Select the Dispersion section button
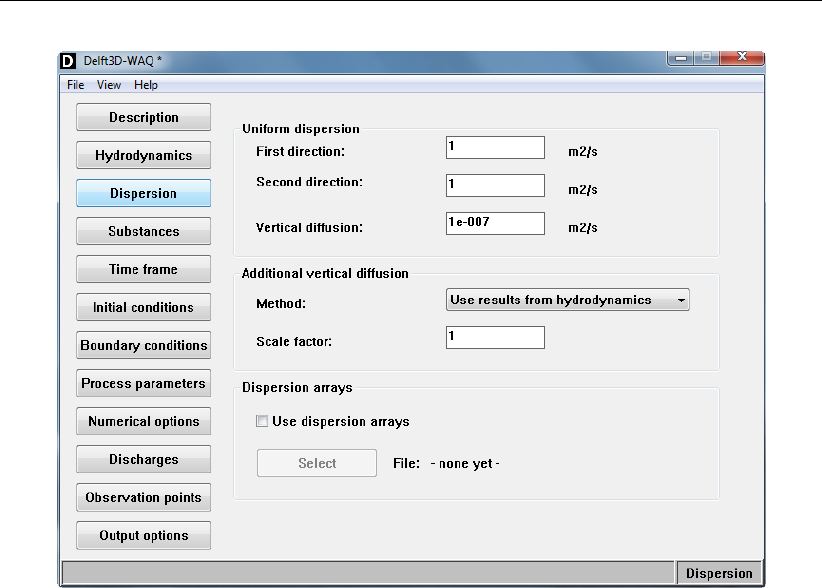The width and height of the screenshot is (822, 588). (144, 193)
